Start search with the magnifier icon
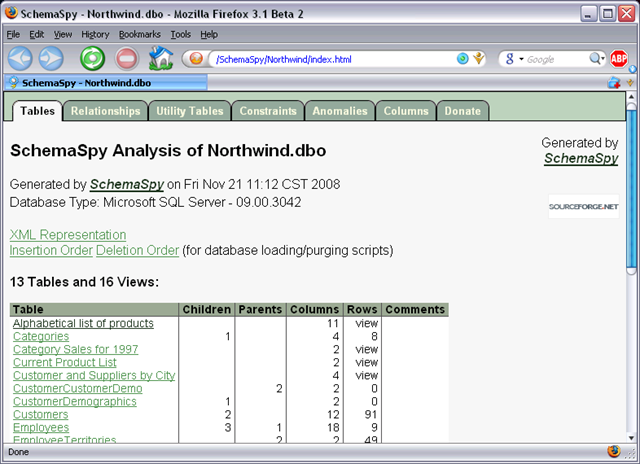Screen dimensions: 640x464 [x=595, y=59]
